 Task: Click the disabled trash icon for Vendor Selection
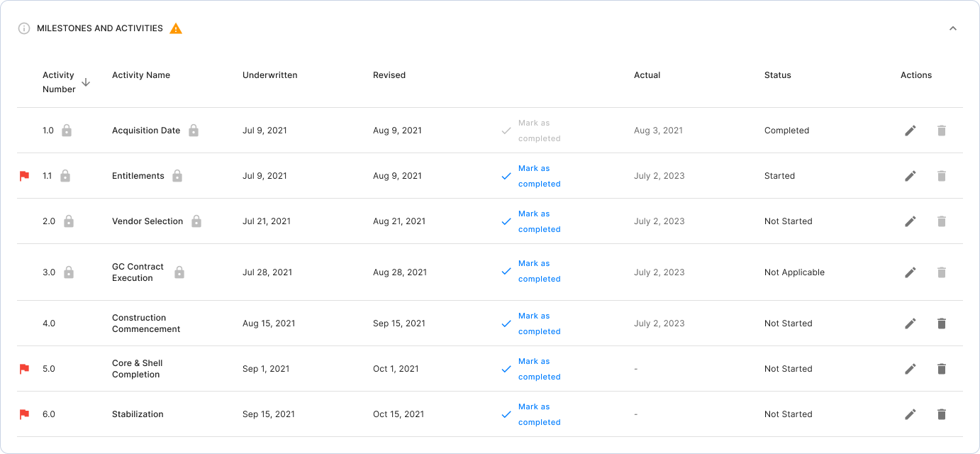click(942, 221)
